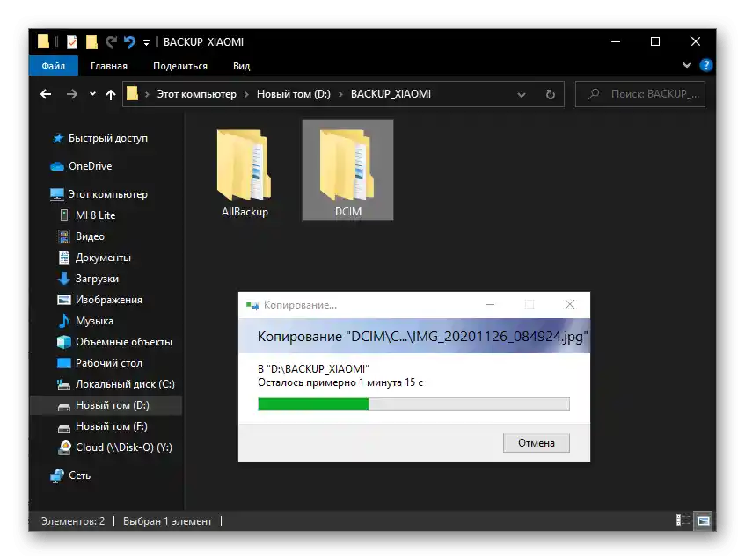Image resolution: width=745 pixels, height=560 pixels.
Task: Open Музыка in the sidebar
Action: [94, 321]
